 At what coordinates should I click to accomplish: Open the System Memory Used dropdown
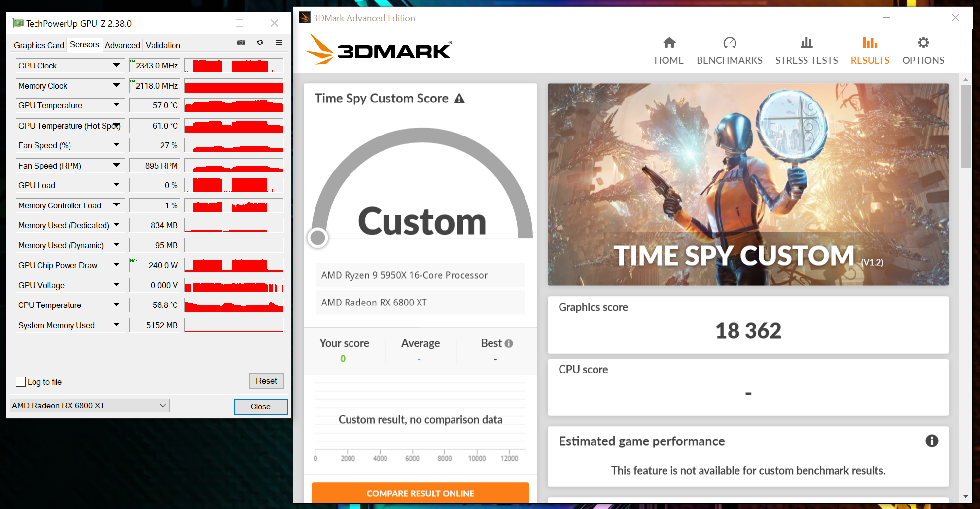click(x=117, y=325)
